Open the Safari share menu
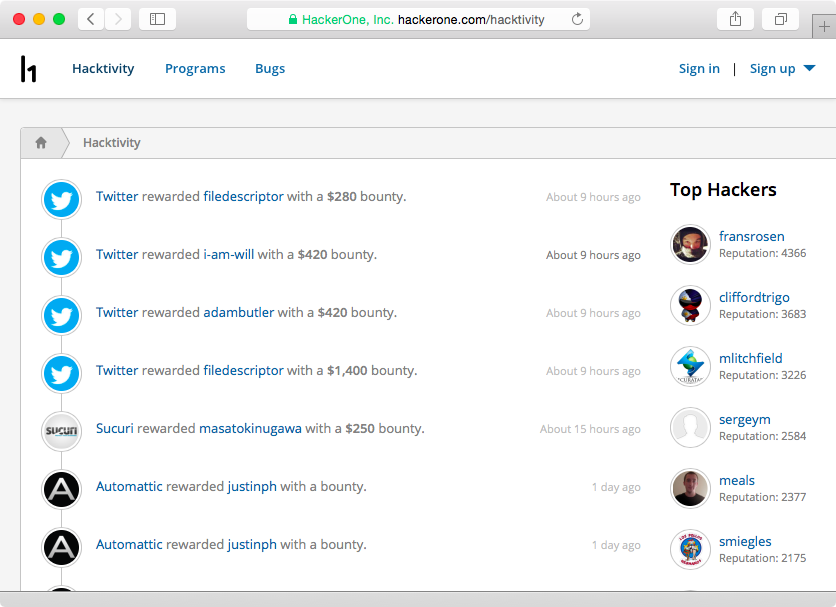Viewport: 836px width, 607px height. tap(735, 19)
